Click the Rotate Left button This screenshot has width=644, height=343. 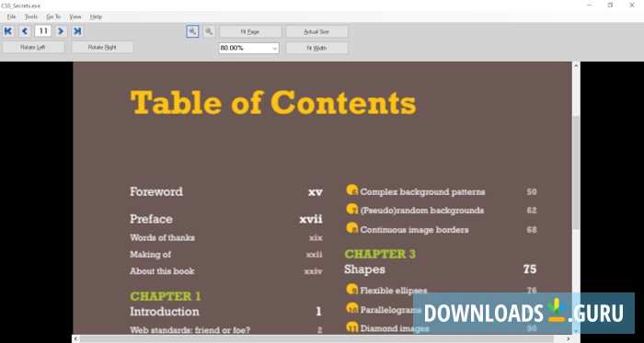pos(33,47)
